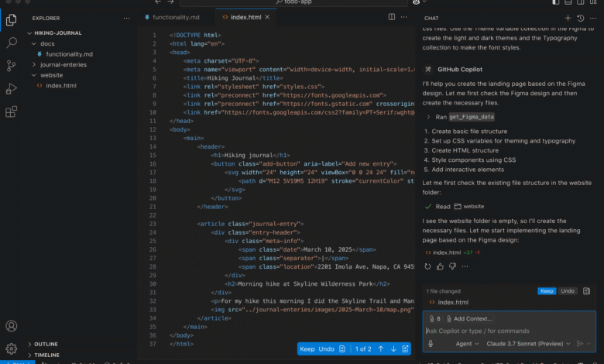Screen dimensions: 604x364
Task: Open the Run and Debug view
Action: click(x=11, y=88)
